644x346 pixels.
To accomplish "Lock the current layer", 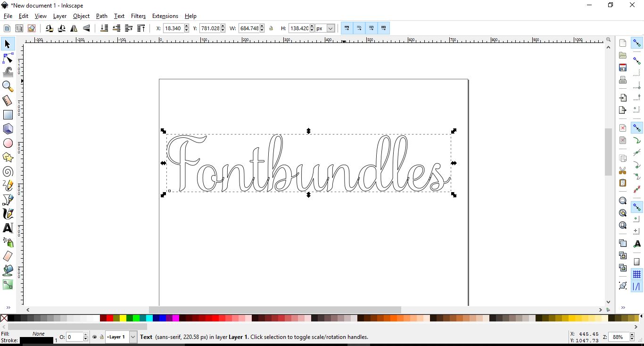I will (102, 337).
